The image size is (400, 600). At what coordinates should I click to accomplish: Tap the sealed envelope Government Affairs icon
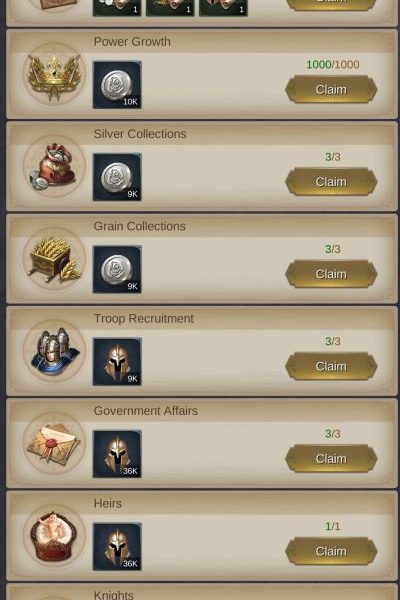click(x=54, y=444)
